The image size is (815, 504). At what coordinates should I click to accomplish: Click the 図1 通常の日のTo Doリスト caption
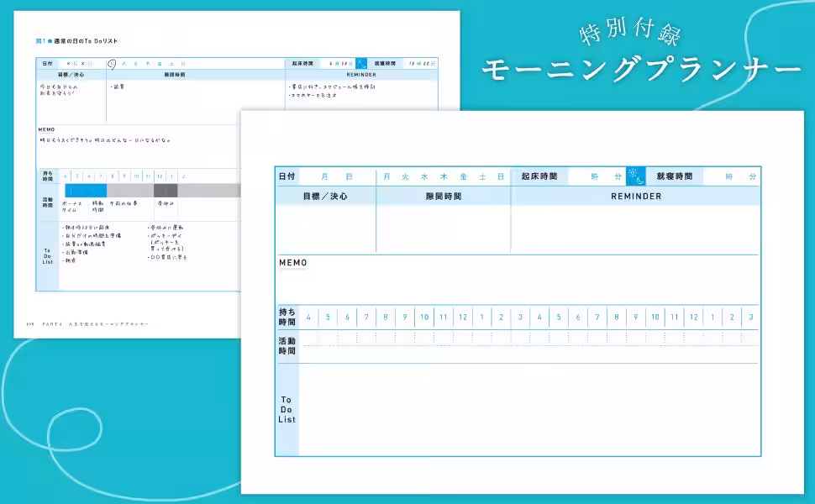point(77,41)
